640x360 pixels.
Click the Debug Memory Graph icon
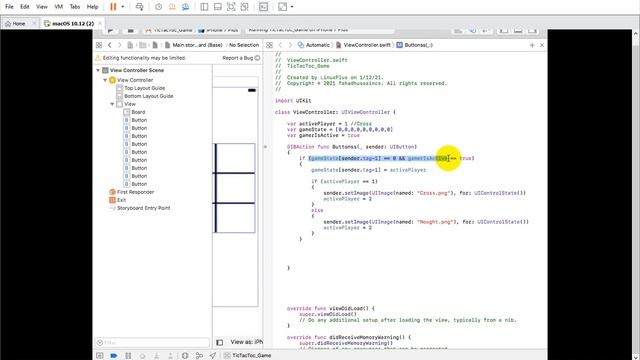coord(199,356)
